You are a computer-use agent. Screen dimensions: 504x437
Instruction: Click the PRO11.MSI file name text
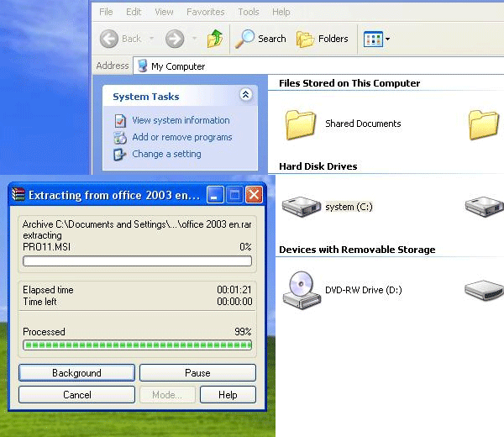point(46,247)
